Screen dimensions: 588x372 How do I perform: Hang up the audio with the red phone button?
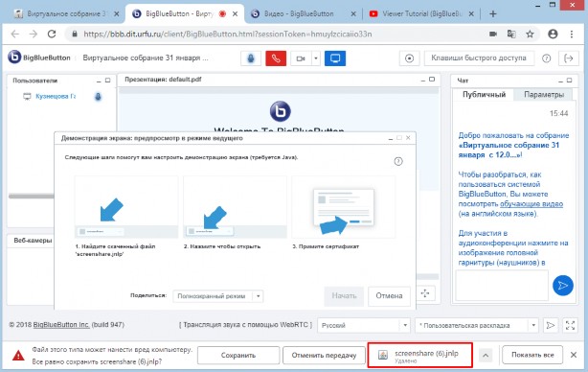(x=276, y=58)
